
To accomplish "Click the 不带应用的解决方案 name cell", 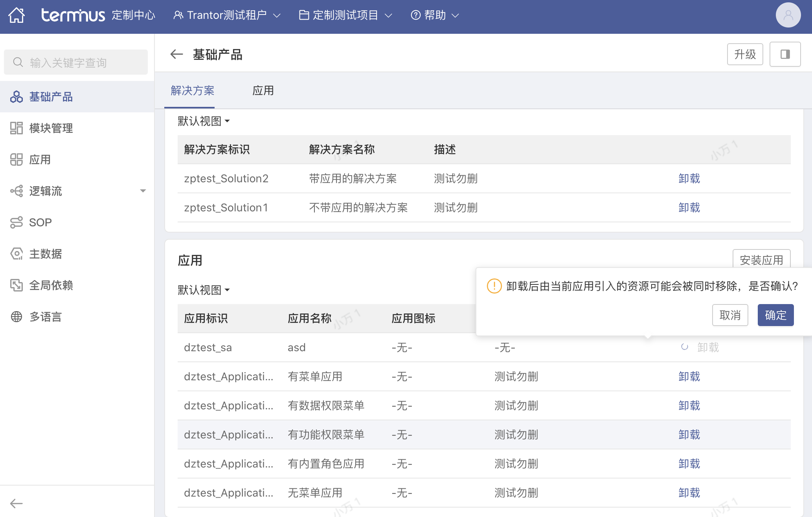I will pos(358,207).
